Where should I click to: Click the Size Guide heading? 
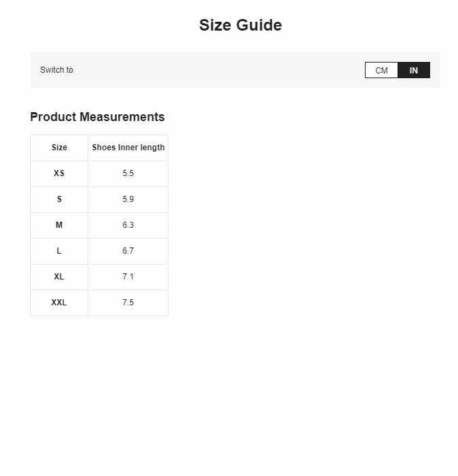241,25
